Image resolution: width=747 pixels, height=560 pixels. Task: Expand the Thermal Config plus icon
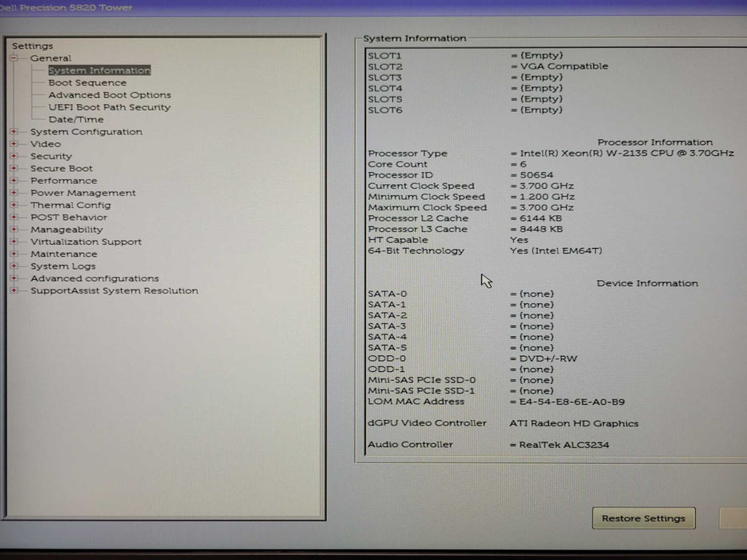(x=14, y=205)
